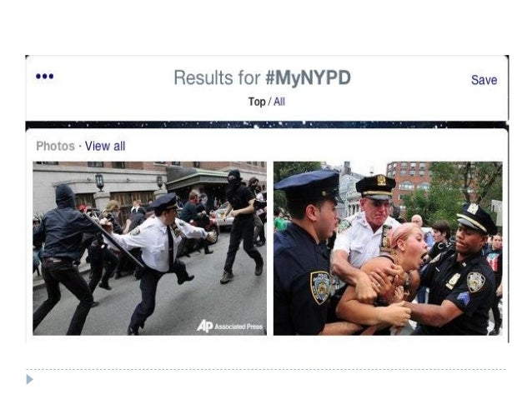Open the three-dot more options menu

tap(45, 77)
